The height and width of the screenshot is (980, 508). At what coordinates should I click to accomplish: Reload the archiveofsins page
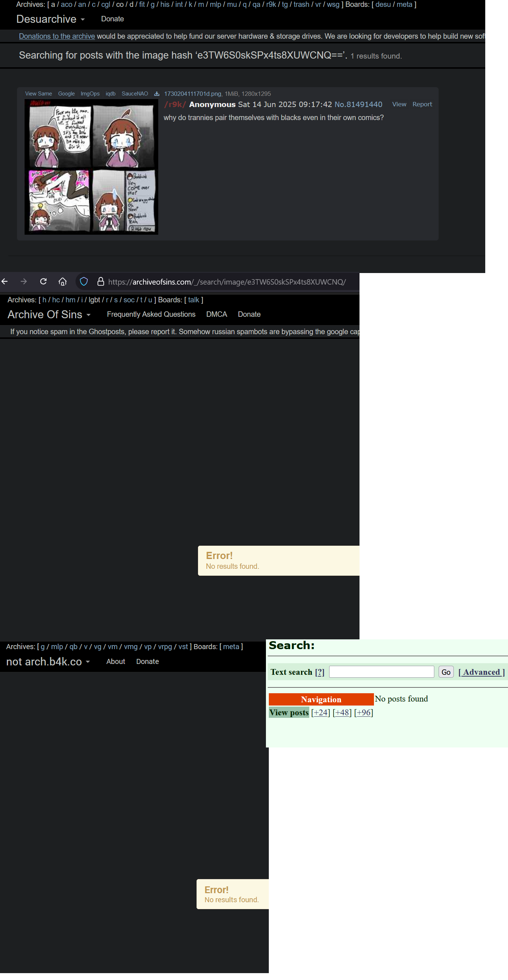[x=43, y=281]
